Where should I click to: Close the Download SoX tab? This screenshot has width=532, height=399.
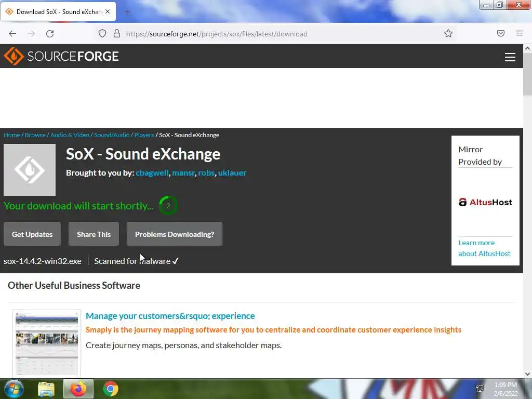[x=108, y=11]
